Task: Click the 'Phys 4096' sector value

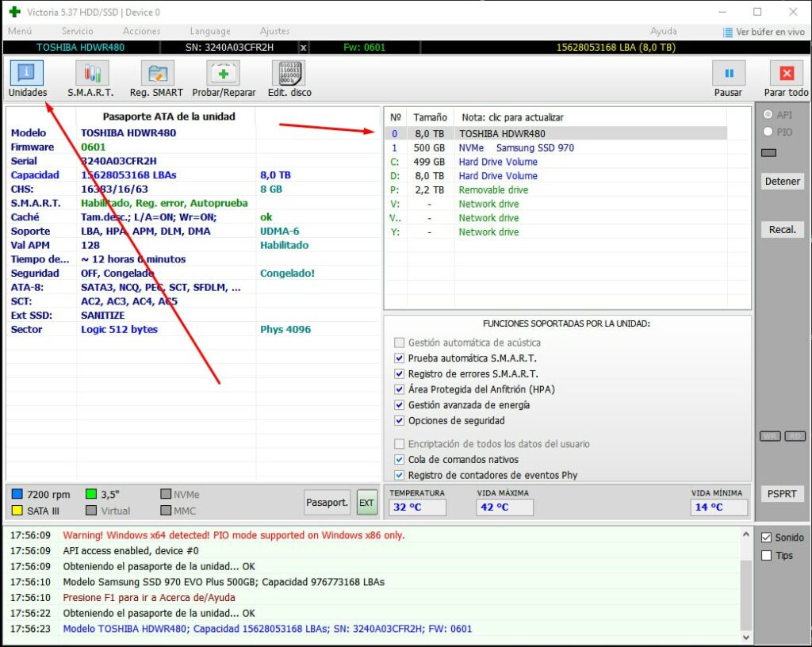Action: tap(285, 330)
